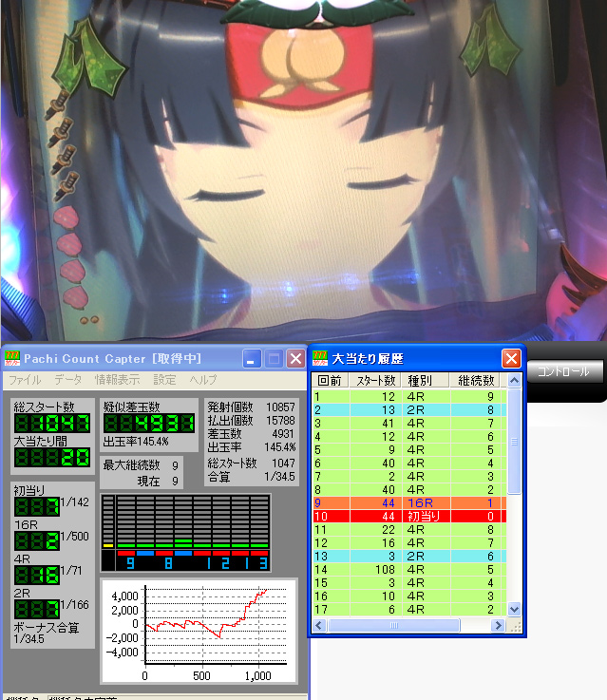Screen dimensions: 607x700
Task: Select history row 4 with 継続数 6
Action: coord(409,437)
